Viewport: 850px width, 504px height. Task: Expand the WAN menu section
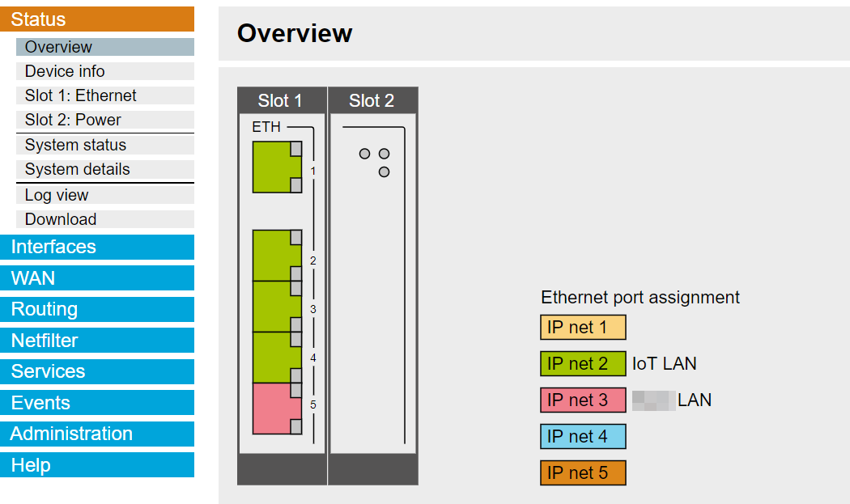[x=97, y=278]
